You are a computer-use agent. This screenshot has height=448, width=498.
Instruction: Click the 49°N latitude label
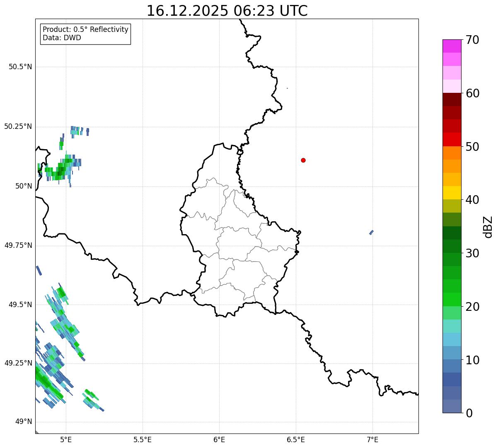(24, 421)
